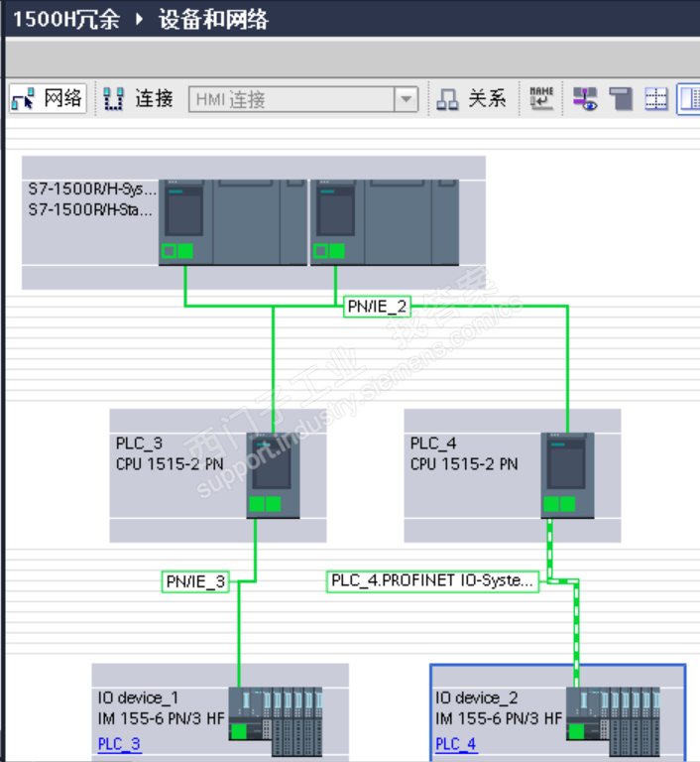Screen dimensions: 700x762
Task: Click 设备和网络 breadcrumb title
Action: [213, 20]
